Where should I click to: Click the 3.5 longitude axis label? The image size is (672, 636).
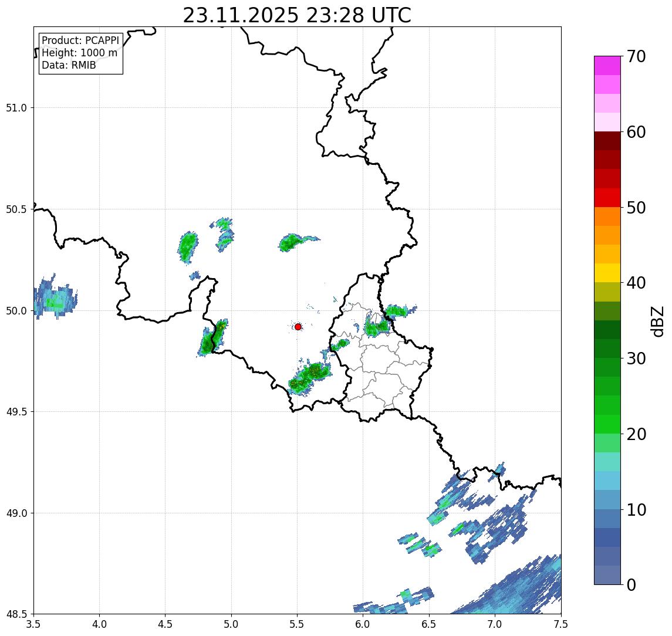(x=34, y=624)
